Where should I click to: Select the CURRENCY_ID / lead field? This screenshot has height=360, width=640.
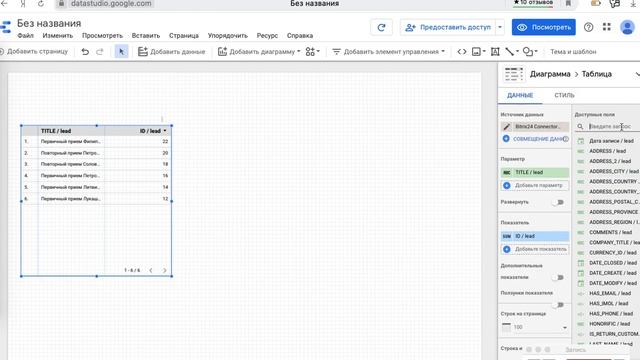pyautogui.click(x=613, y=253)
